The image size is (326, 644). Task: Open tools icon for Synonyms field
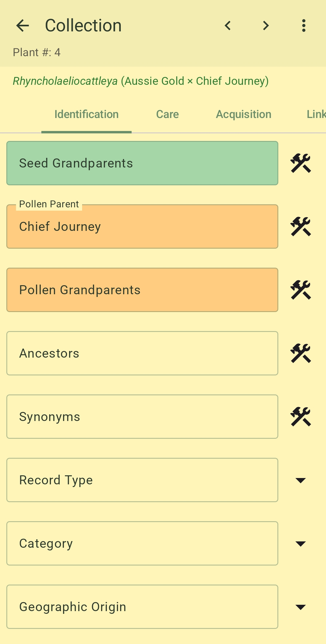pyautogui.click(x=301, y=417)
